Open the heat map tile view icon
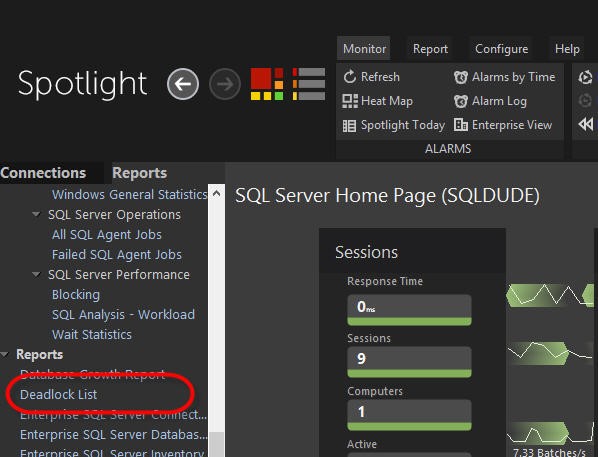The height and width of the screenshot is (457, 598). click(267, 84)
